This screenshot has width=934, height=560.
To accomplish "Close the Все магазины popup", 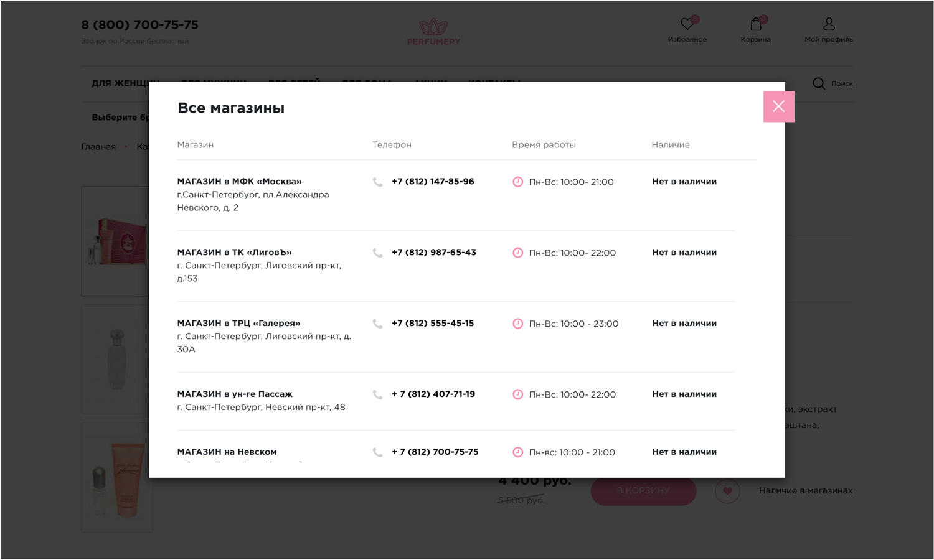I will click(778, 106).
